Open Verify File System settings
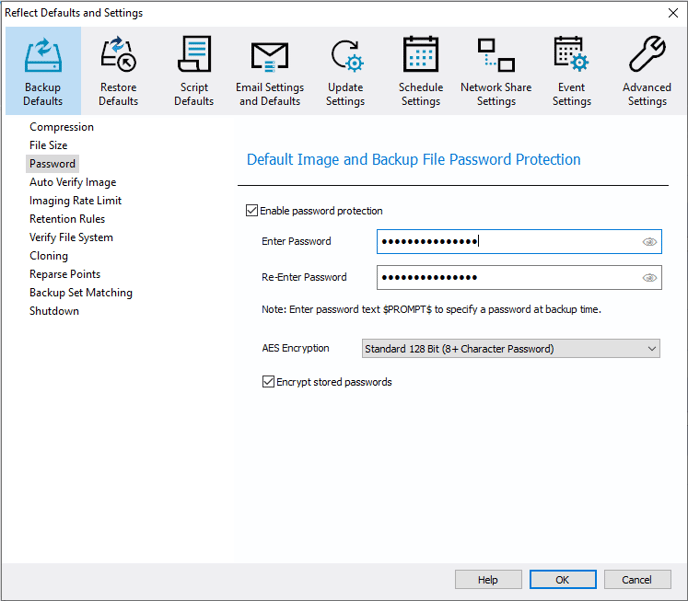688x601 pixels. pos(71,237)
